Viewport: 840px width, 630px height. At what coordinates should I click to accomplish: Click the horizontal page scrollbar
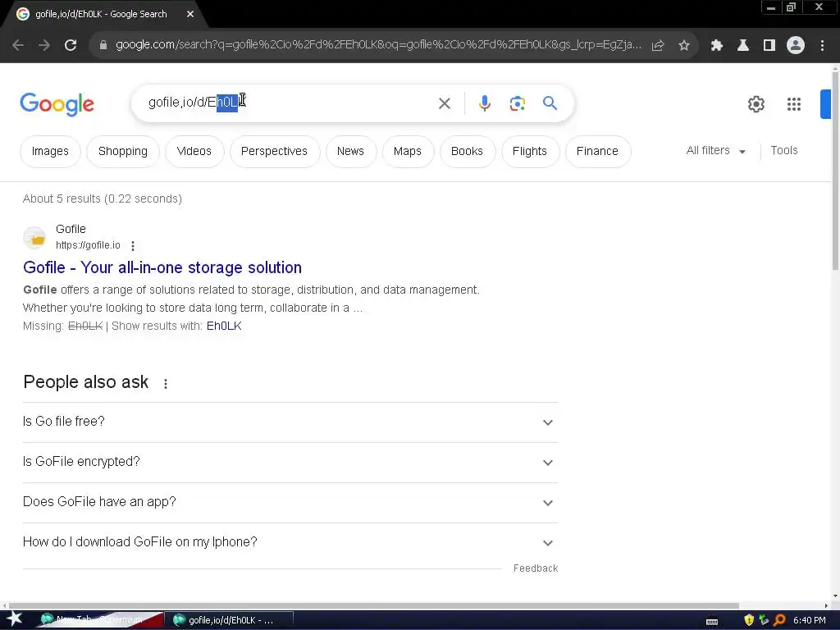tap(374, 606)
